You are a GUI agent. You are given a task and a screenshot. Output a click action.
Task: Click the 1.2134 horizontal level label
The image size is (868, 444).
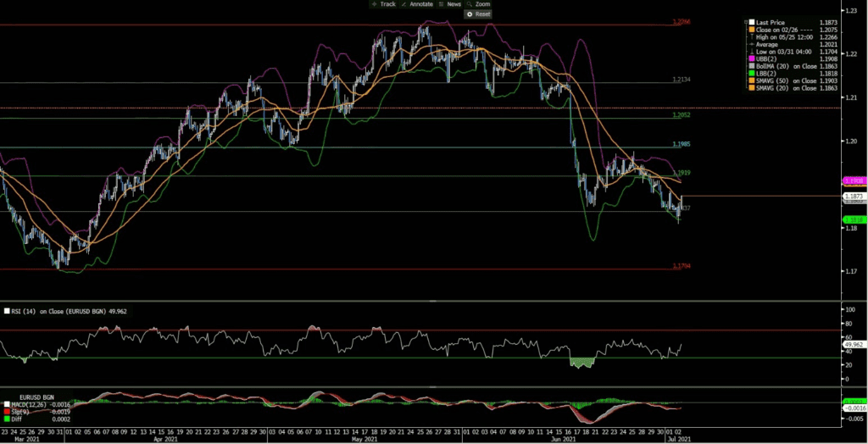[x=681, y=80]
